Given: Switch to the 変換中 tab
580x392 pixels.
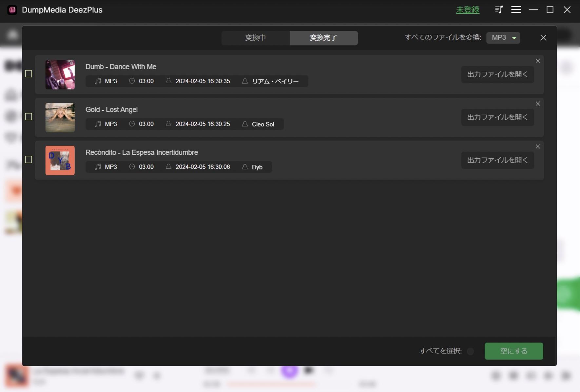Looking at the screenshot, I should pos(256,38).
